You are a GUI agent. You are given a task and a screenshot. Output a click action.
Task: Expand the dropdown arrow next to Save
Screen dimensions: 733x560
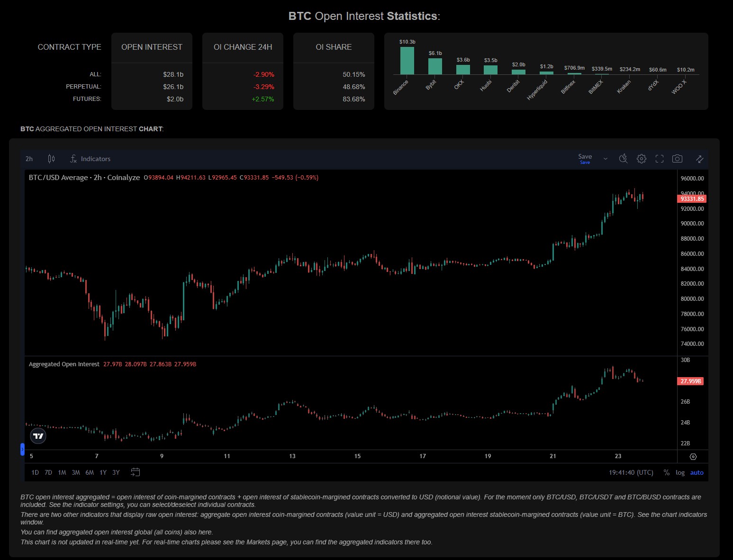(x=605, y=159)
